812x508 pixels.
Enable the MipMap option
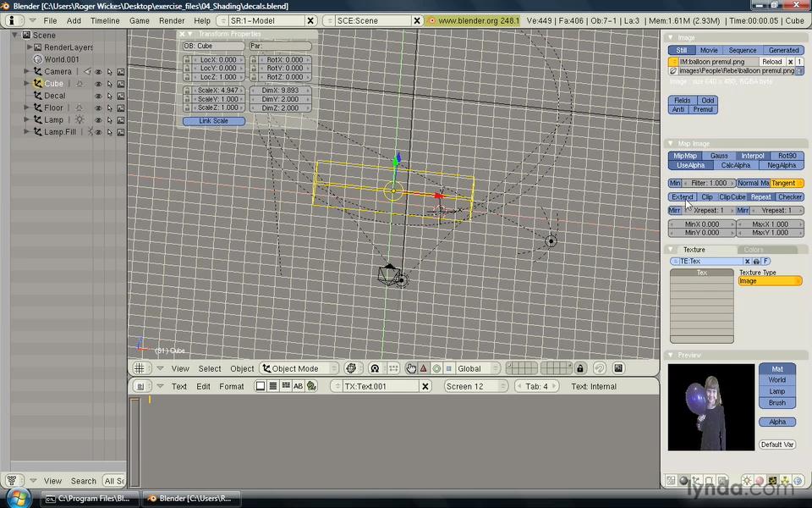pyautogui.click(x=684, y=156)
